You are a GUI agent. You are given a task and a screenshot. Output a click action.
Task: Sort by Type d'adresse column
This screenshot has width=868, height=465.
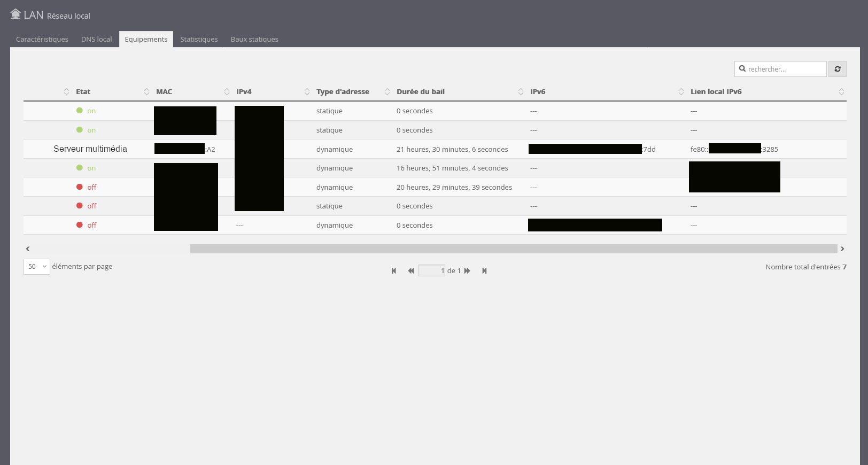pos(342,92)
